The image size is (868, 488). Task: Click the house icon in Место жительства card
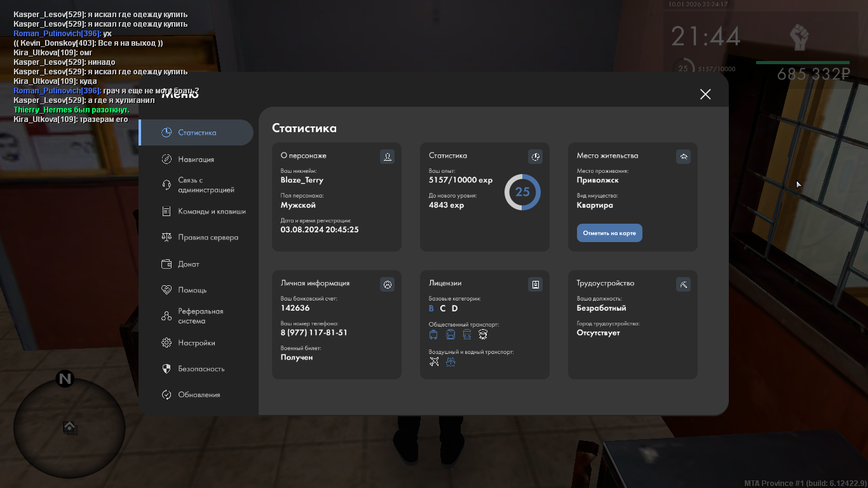pos(684,156)
